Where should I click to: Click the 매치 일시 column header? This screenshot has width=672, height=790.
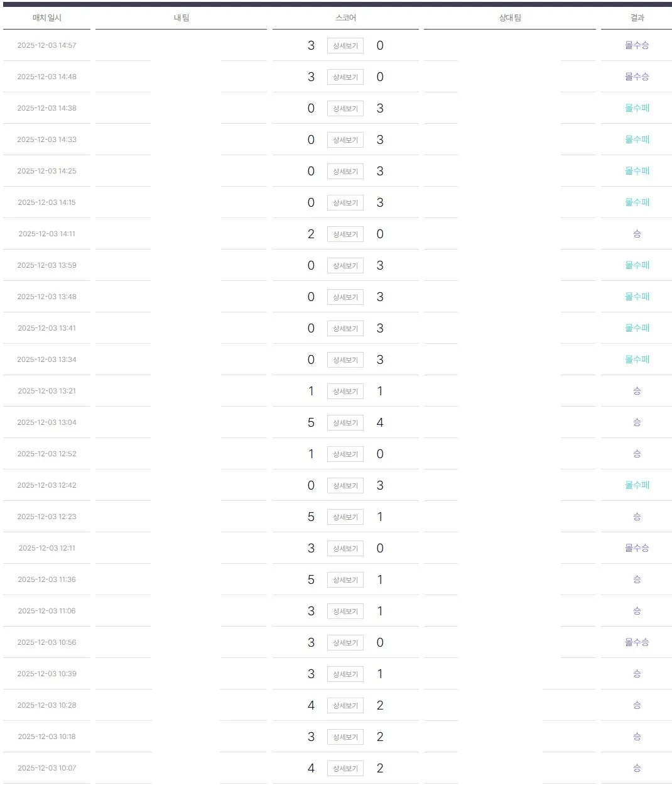(x=47, y=18)
